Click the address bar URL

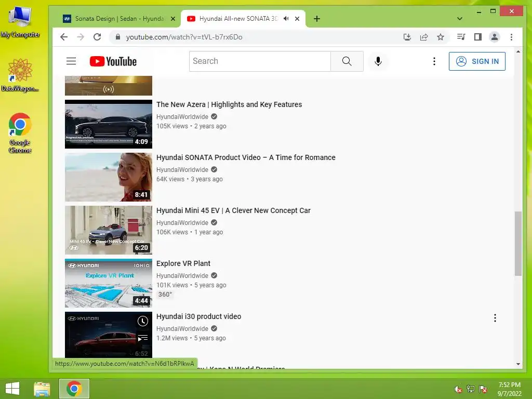coord(184,37)
